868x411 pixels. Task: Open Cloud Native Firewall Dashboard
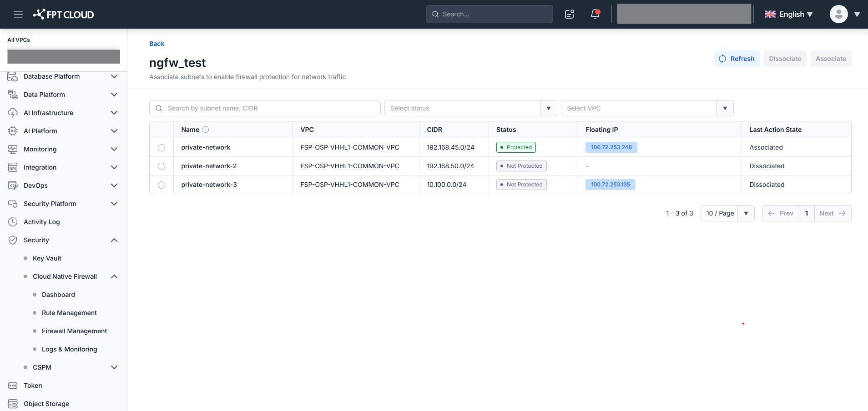point(58,295)
